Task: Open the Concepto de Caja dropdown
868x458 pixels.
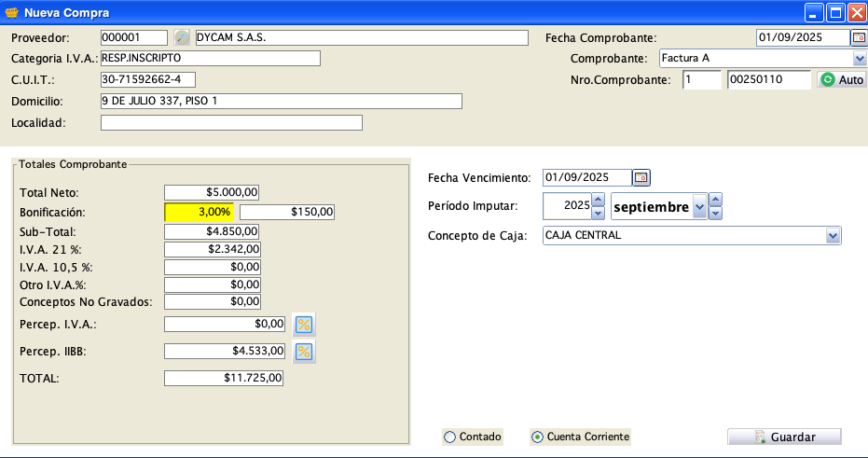Action: coord(833,236)
